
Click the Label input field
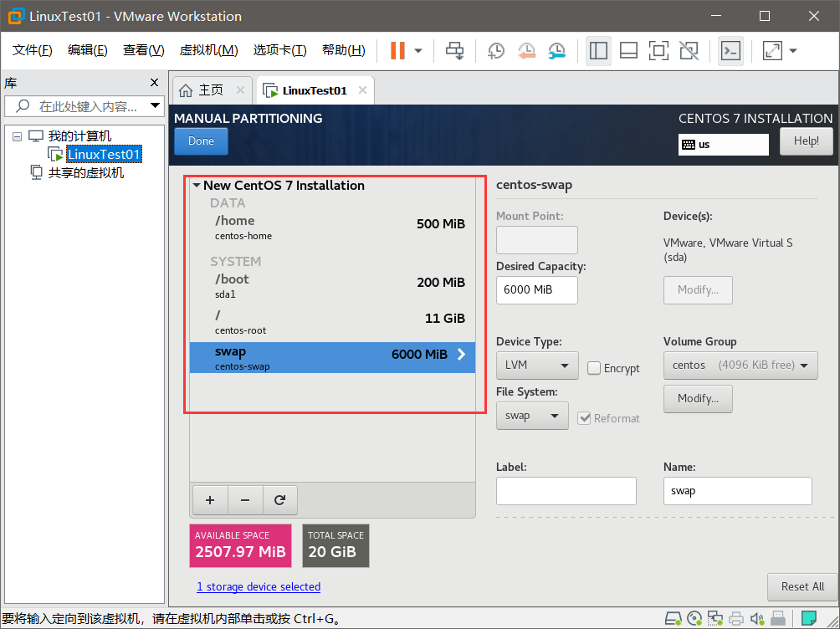[566, 491]
